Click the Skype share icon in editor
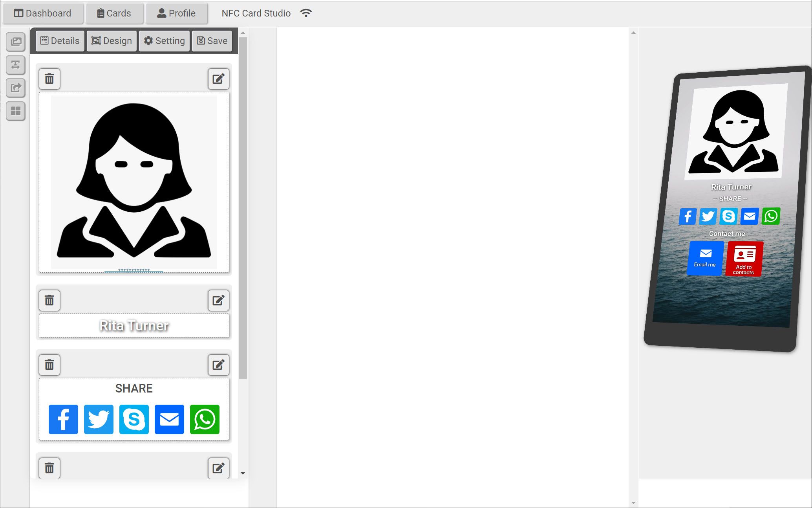This screenshot has width=812, height=508. point(134,419)
